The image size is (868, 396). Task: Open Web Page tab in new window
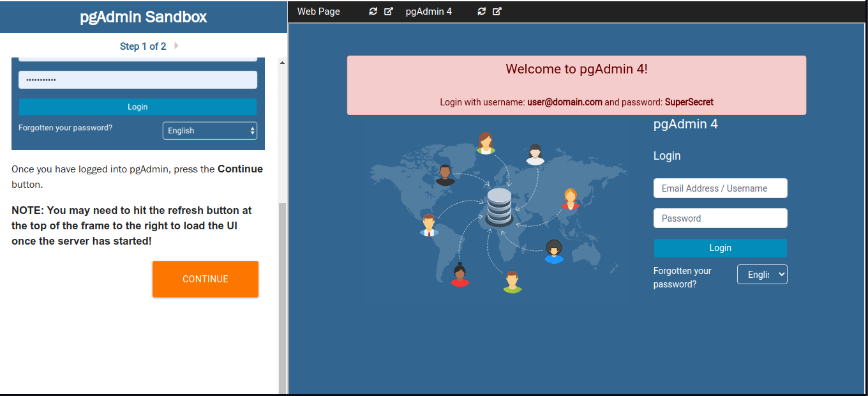coord(389,11)
